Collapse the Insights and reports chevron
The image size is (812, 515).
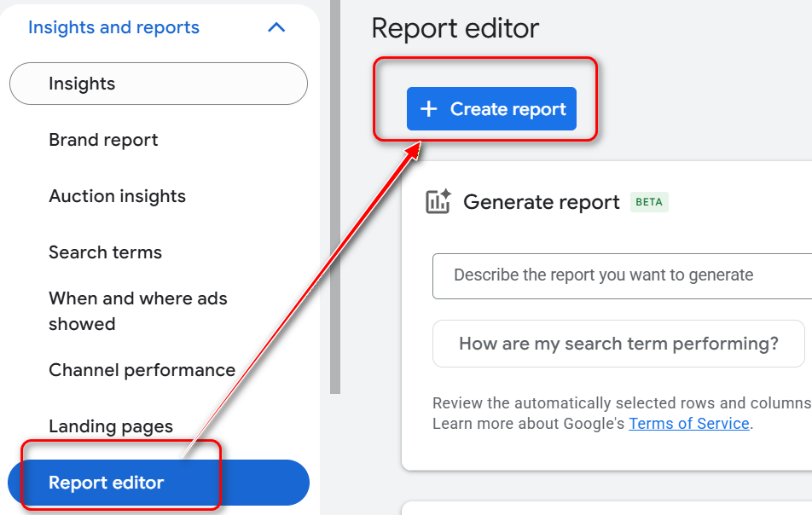click(x=276, y=27)
